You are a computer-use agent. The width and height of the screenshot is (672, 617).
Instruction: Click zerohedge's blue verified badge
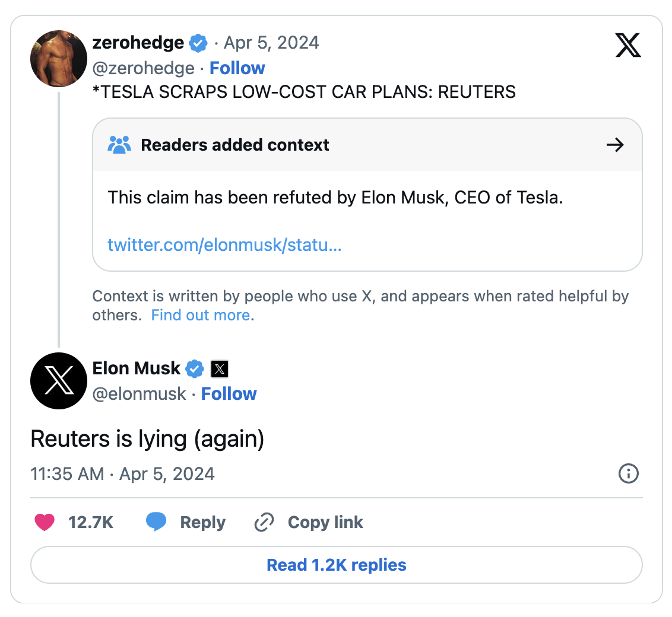pyautogui.click(x=198, y=43)
